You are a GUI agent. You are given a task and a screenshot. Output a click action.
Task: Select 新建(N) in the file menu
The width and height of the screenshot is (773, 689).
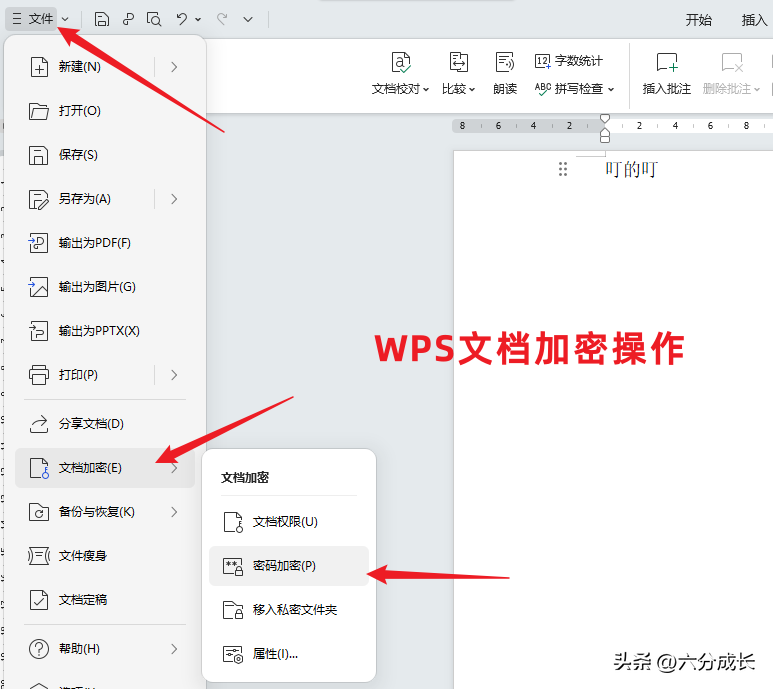[80, 67]
